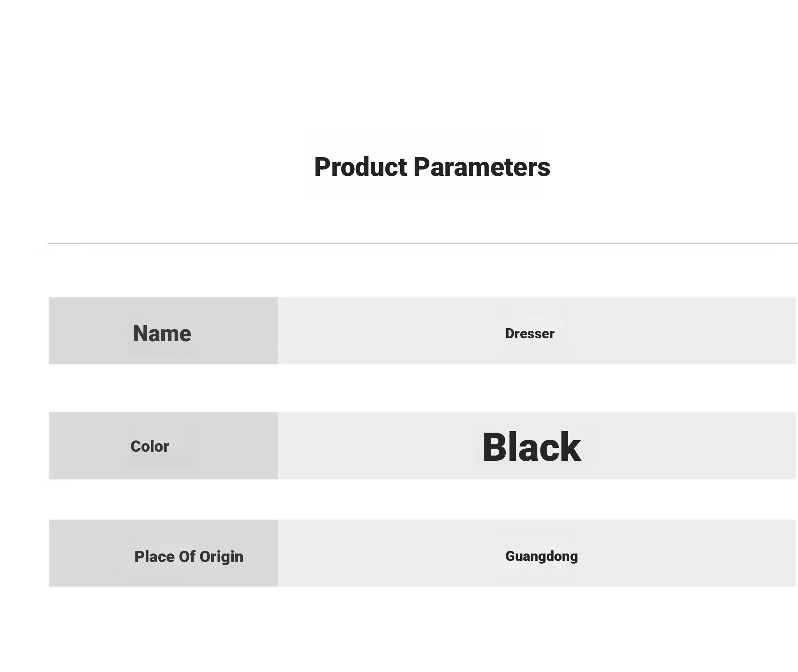
Task: Click the word "Product" in the heading
Action: [x=361, y=167]
